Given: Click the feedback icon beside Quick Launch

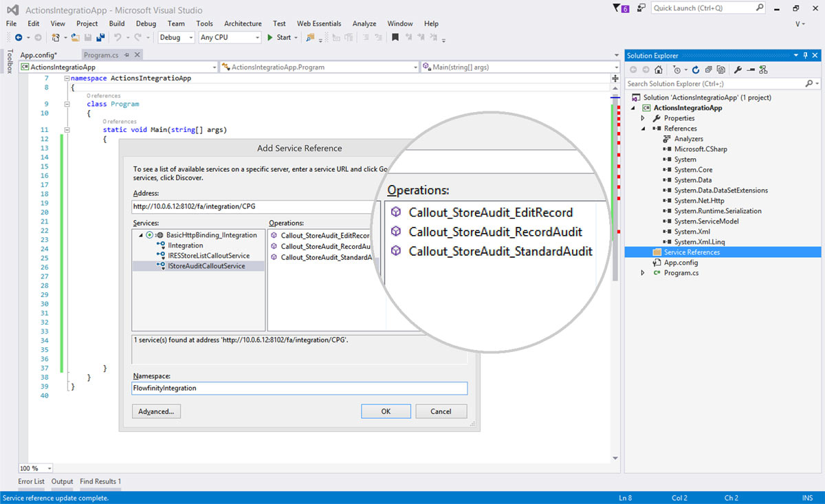Looking at the screenshot, I should click(x=641, y=8).
